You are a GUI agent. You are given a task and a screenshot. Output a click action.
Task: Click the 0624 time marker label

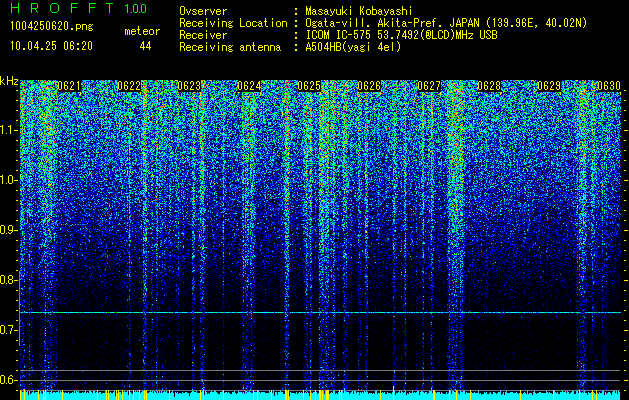[x=249, y=86]
